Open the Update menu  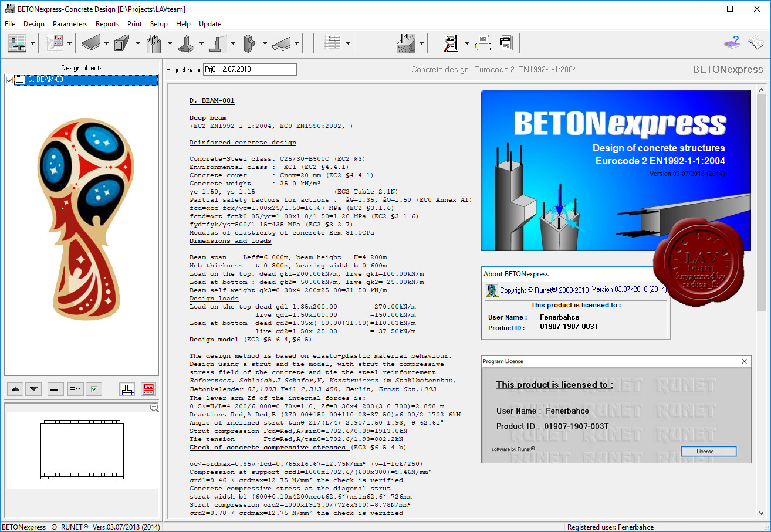(x=210, y=24)
